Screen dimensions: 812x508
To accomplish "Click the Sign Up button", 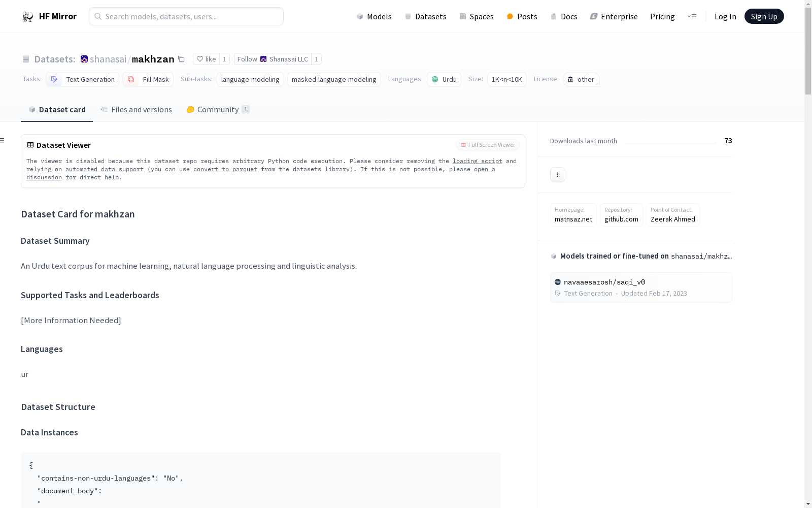I will (764, 16).
